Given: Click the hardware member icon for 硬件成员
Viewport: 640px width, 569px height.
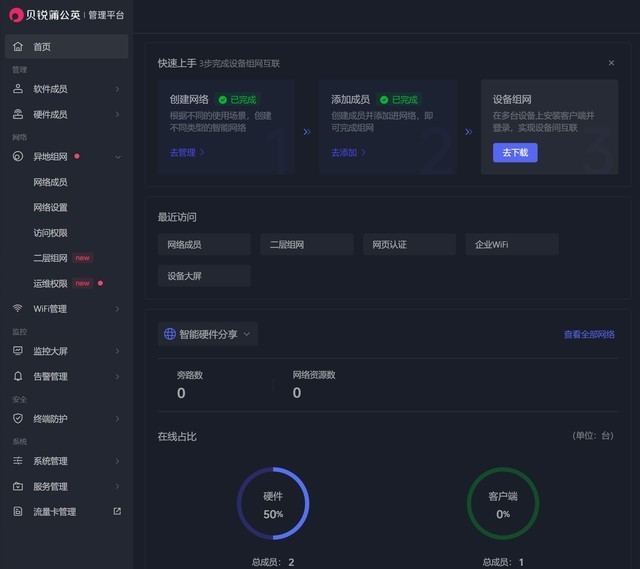Looking at the screenshot, I should click(18, 114).
